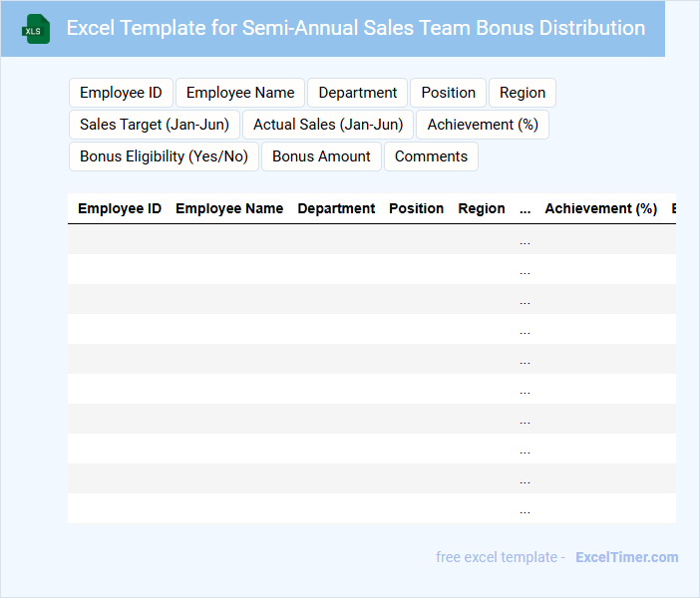Click the Employee ID column header

tap(120, 209)
